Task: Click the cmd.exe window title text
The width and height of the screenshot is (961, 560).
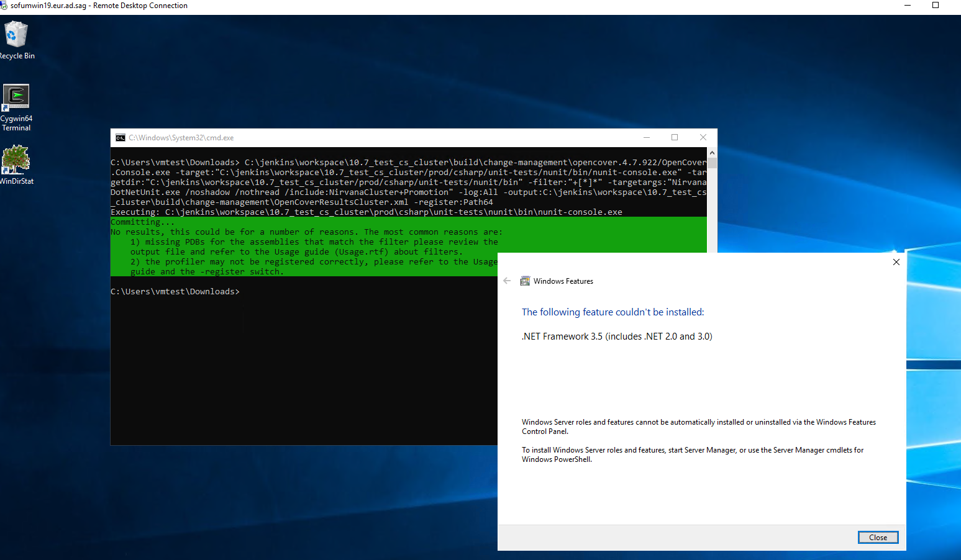Action: tap(181, 138)
